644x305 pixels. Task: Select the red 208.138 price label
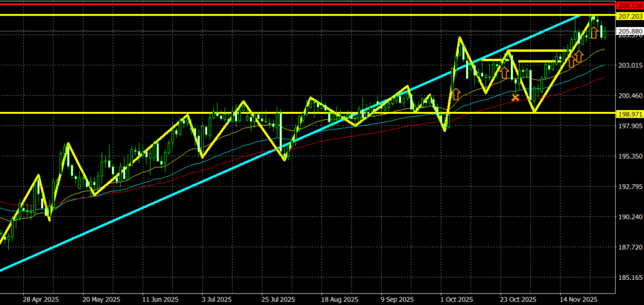pos(629,4)
